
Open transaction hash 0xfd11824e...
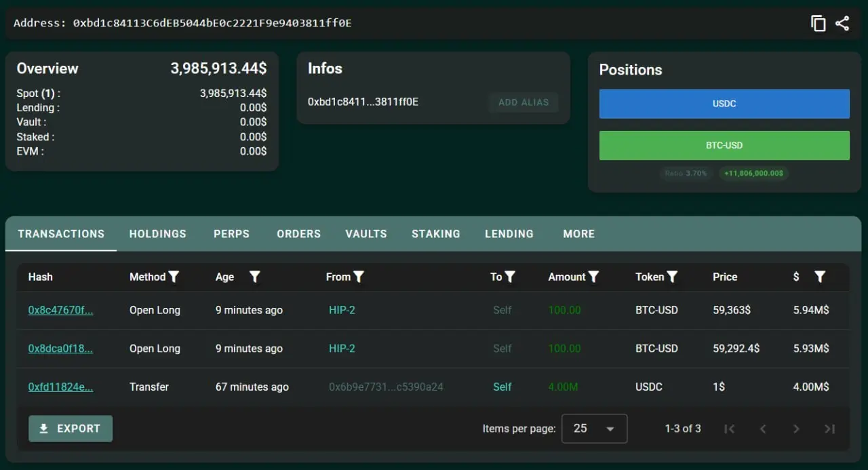coord(60,387)
